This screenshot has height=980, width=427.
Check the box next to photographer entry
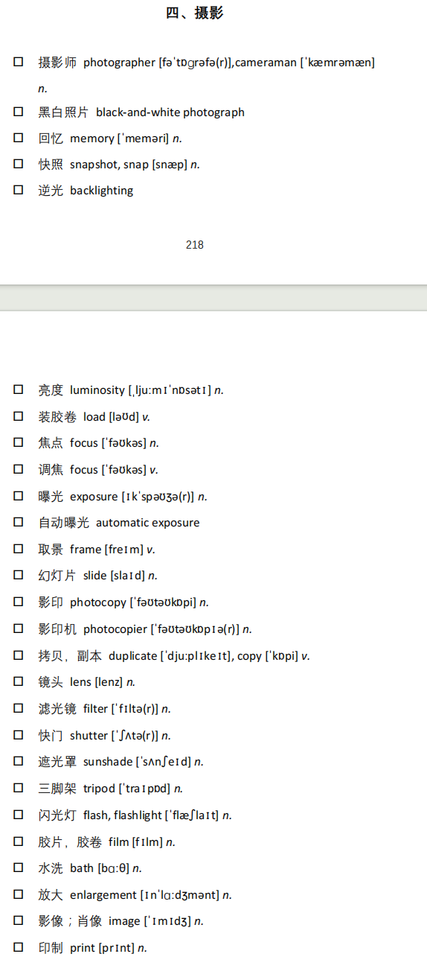click(19, 62)
